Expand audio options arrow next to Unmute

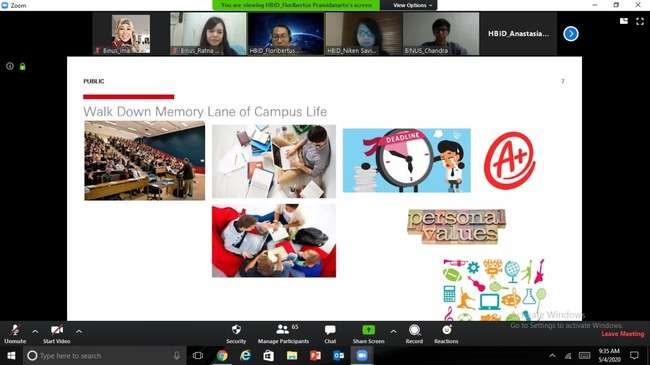[x=35, y=331]
